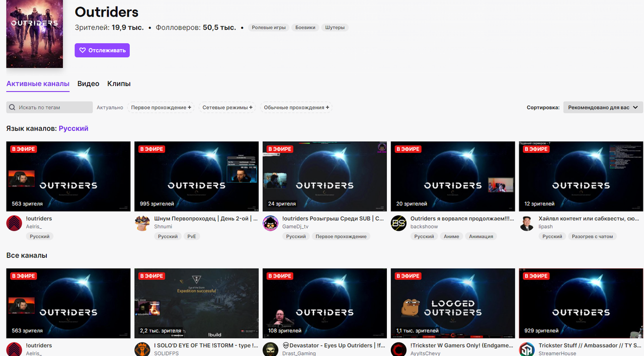
Task: Open the Shnumi channel name link
Action: (163, 227)
